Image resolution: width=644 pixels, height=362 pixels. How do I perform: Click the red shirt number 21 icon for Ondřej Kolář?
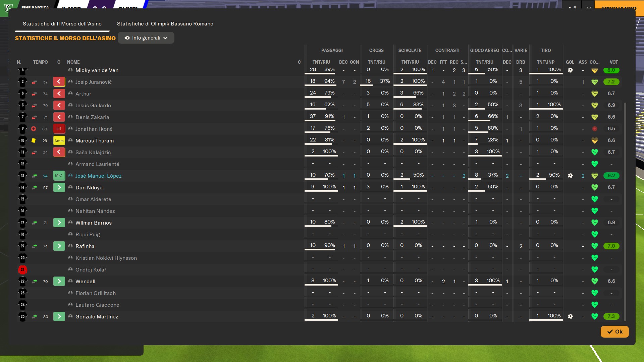click(22, 269)
